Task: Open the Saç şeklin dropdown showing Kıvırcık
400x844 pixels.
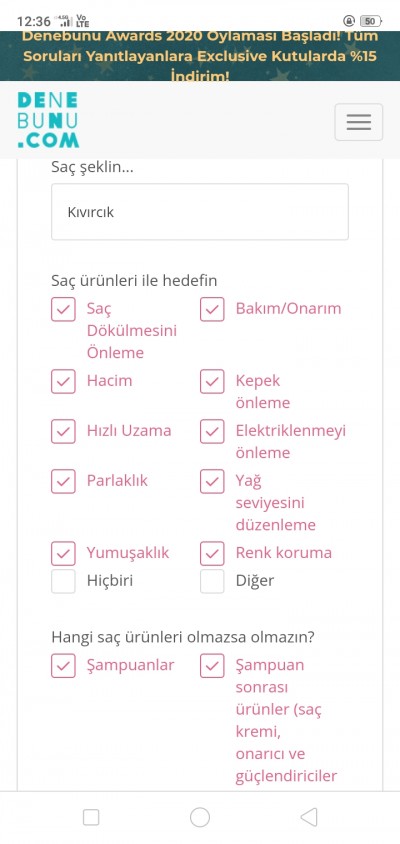Action: (x=200, y=212)
